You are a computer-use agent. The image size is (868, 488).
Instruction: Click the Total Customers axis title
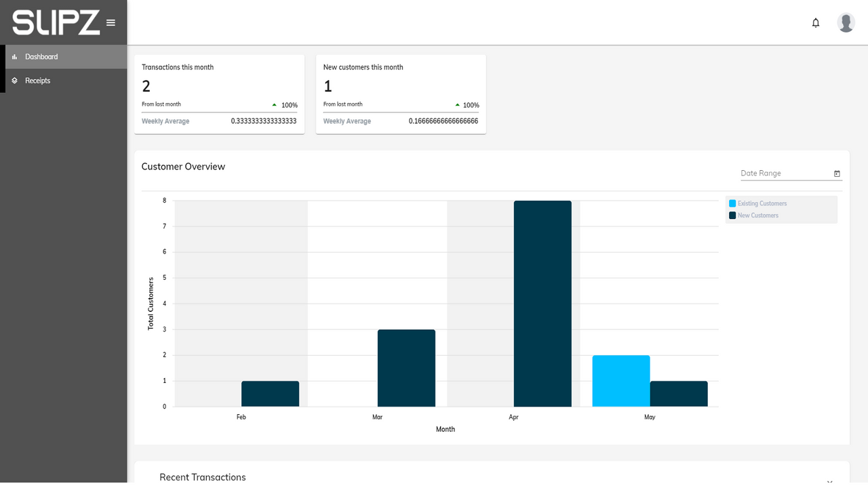pyautogui.click(x=151, y=304)
